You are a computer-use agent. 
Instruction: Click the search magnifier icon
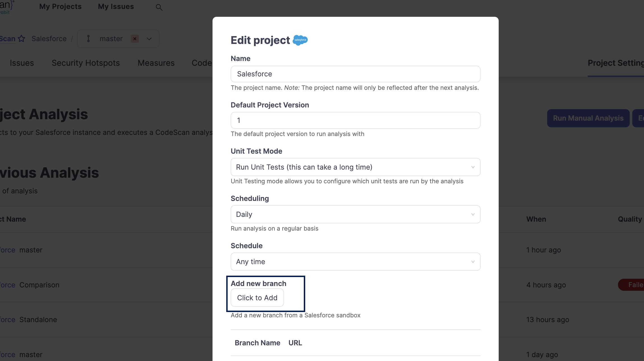tap(159, 8)
